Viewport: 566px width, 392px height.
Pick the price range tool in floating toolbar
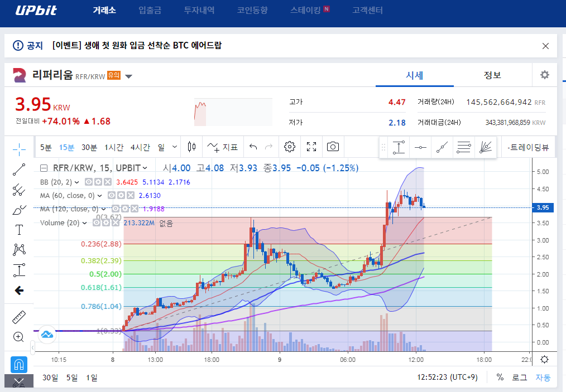(399, 147)
